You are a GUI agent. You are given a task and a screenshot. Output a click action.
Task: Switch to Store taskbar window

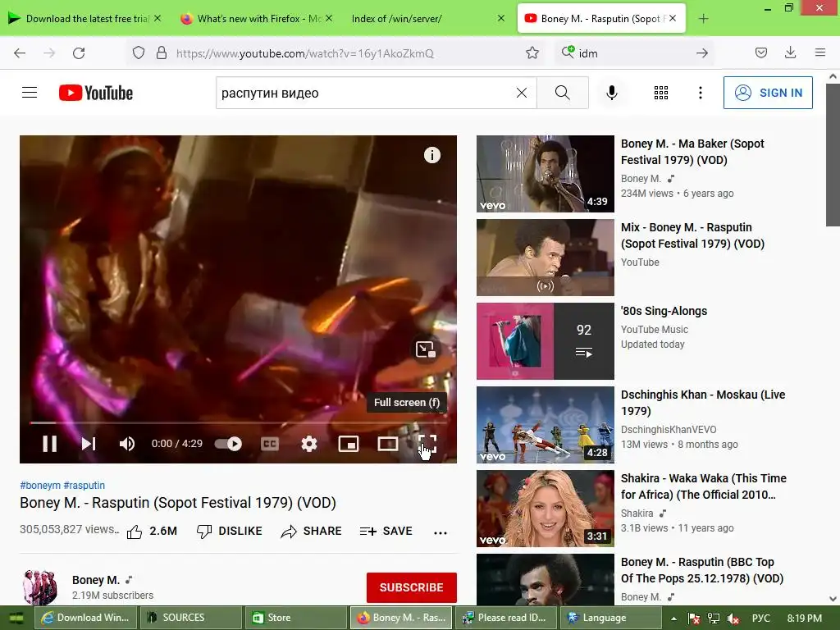tap(296, 618)
